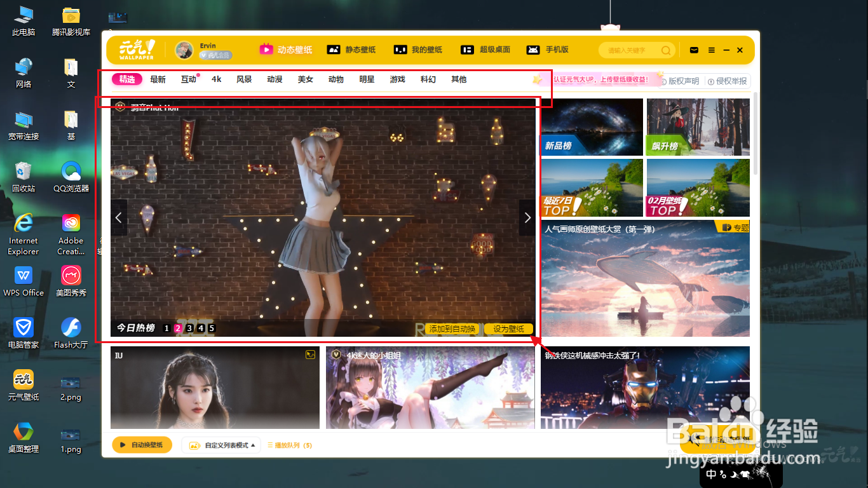The image size is (868, 488).
Task: Go to 我的壁纸 section
Action: 418,50
